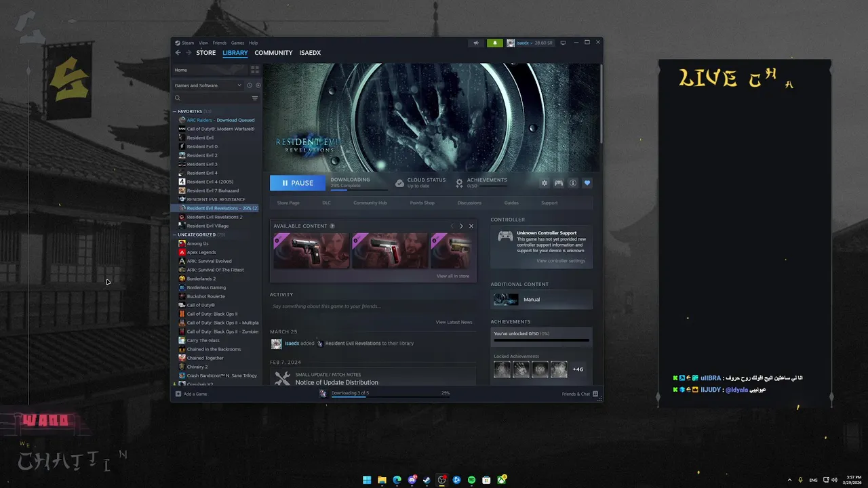This screenshot has height=488, width=868.
Task: Click the activity comment field
Action: point(372,306)
